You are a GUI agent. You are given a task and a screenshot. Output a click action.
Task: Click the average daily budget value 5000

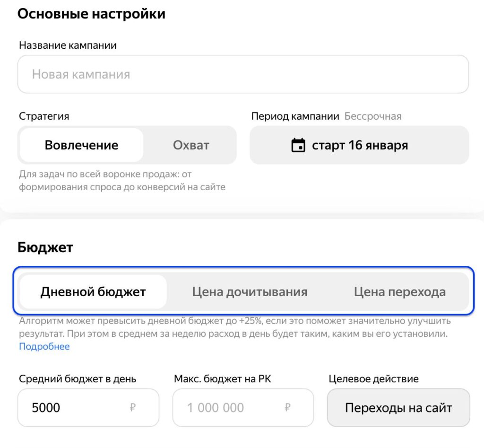click(46, 408)
